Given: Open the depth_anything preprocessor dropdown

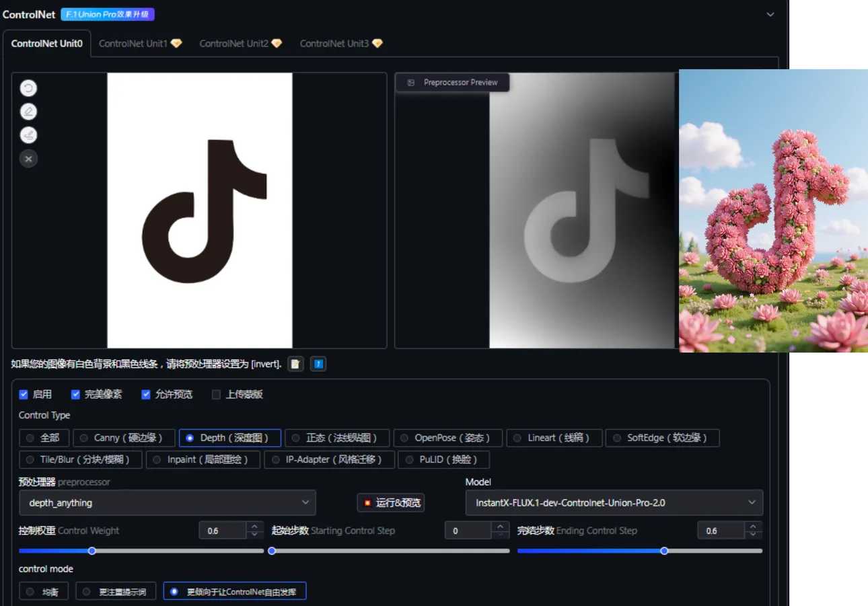Looking at the screenshot, I should coord(168,502).
